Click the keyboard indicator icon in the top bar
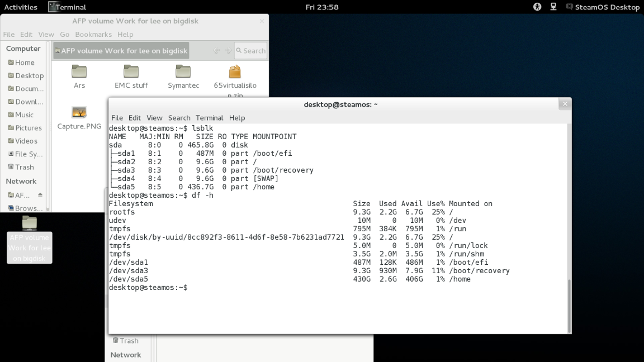Image resolution: width=644 pixels, height=362 pixels. tap(553, 7)
